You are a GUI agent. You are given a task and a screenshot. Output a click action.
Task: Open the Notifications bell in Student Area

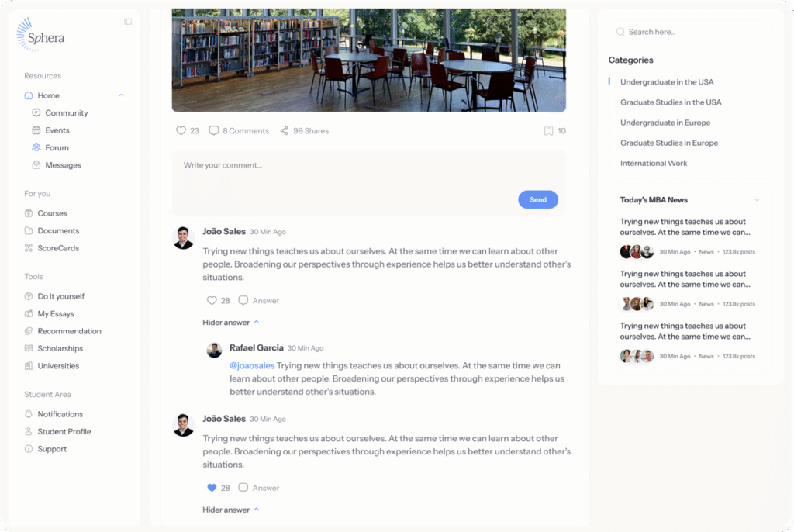[29, 414]
